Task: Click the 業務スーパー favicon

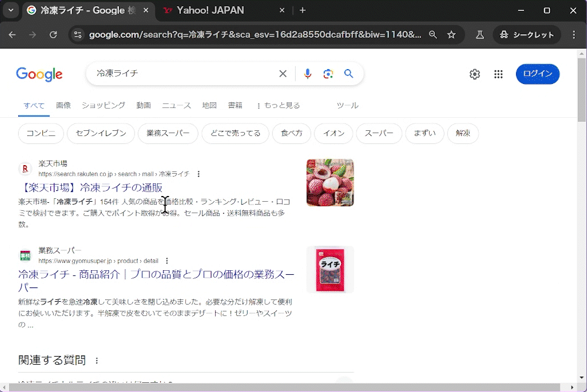Action: coord(25,255)
